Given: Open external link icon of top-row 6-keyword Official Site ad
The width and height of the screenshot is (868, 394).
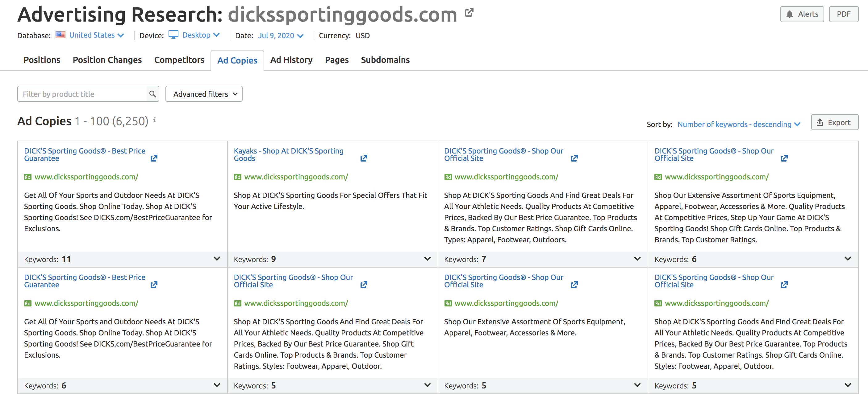Looking at the screenshot, I should coord(784,158).
